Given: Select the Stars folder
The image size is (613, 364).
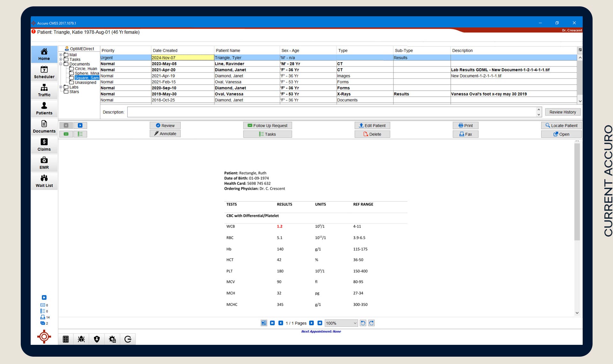Looking at the screenshot, I should pyautogui.click(x=71, y=92).
